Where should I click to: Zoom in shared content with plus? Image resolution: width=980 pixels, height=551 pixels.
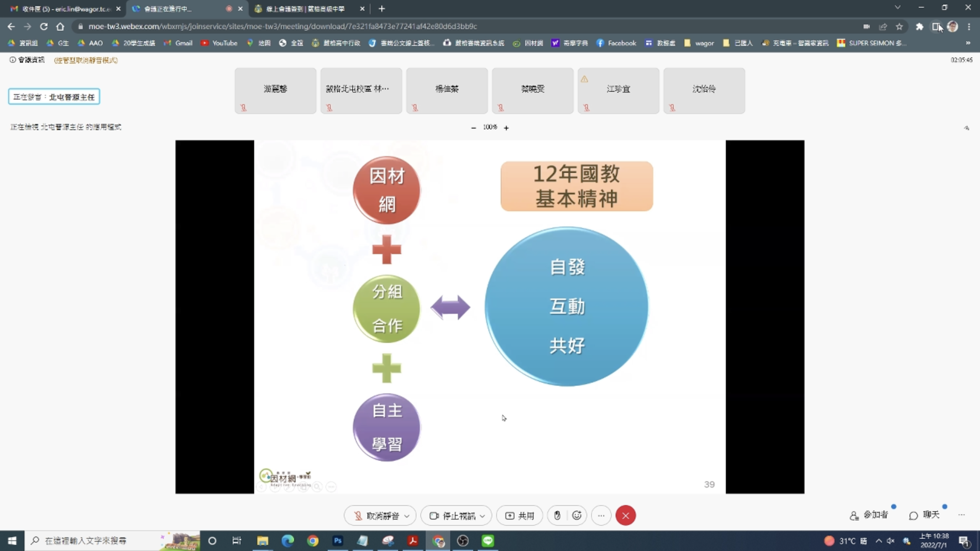coord(506,128)
